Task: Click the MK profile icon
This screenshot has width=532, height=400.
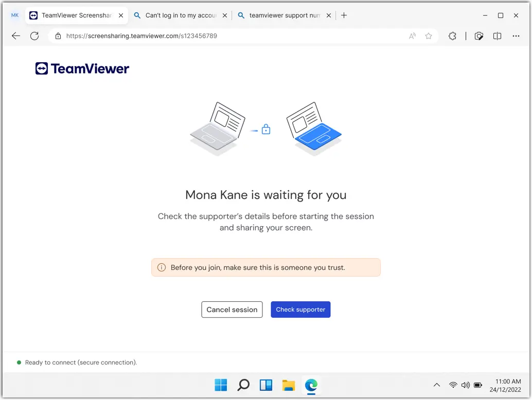Action: tap(15, 15)
